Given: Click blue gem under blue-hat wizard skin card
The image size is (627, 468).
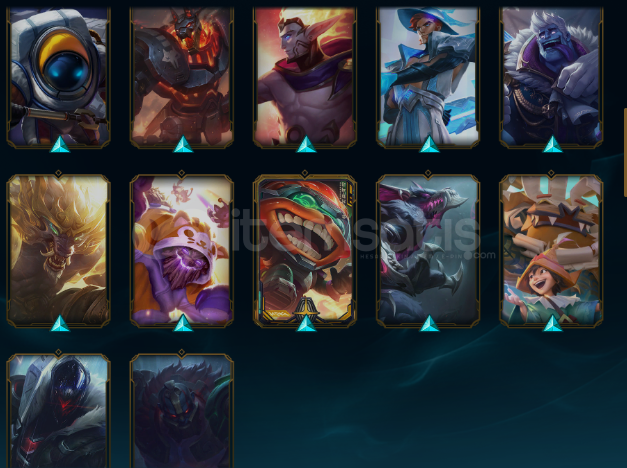Looking at the screenshot, I should click(x=429, y=144).
